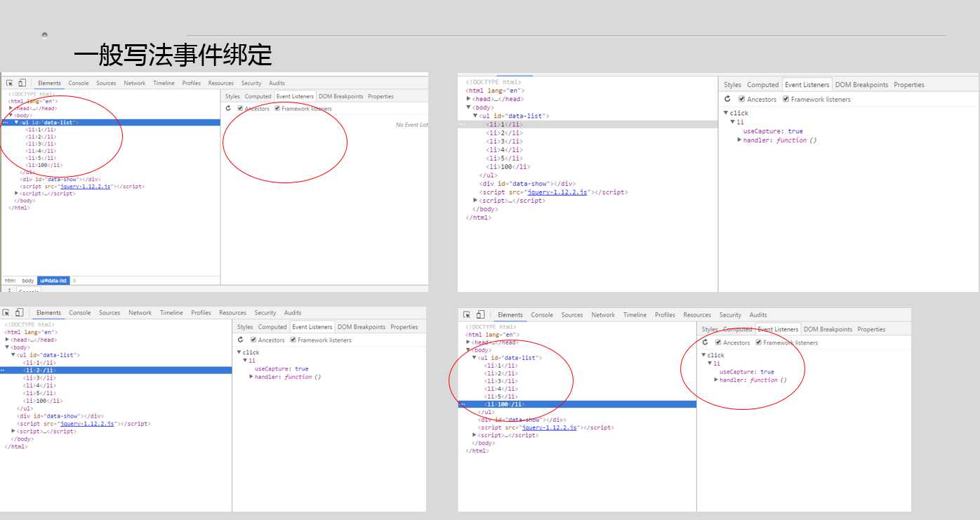The width and height of the screenshot is (980, 520).
Task: Open Timeline tab where li 100 is highlighted
Action: click(x=635, y=314)
